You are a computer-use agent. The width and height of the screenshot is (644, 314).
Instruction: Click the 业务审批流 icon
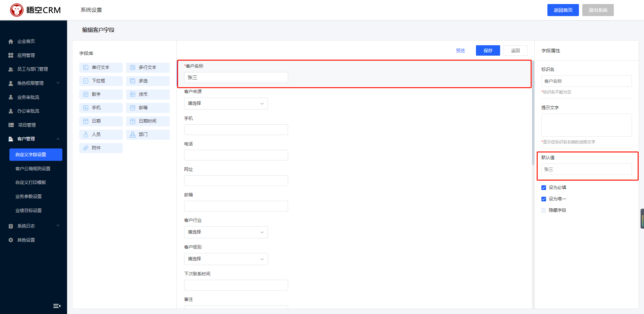(11, 97)
